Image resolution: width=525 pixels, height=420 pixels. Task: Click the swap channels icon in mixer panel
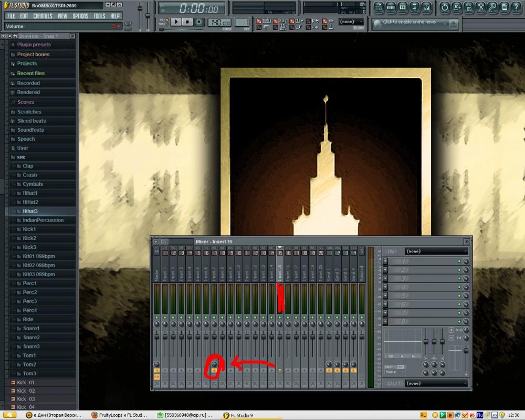point(451,338)
